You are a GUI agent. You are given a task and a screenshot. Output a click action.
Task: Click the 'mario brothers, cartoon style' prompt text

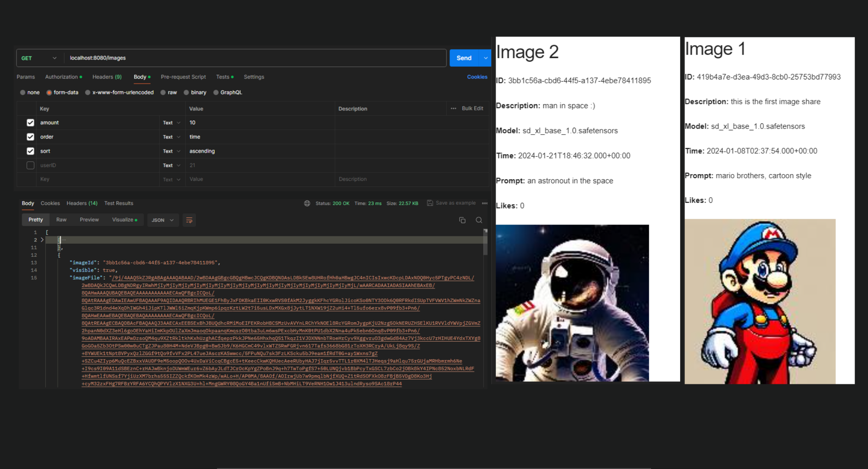(x=763, y=175)
